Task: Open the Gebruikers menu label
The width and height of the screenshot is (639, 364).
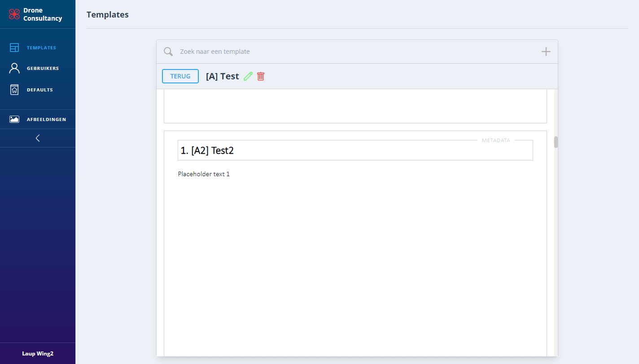Action: tap(43, 68)
